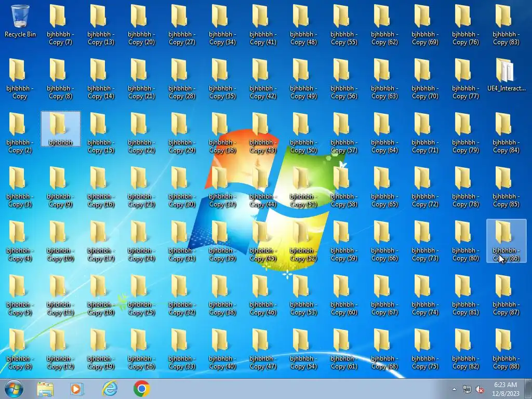Select folder bjhbhbh - Copy (15)
Image resolution: width=532 pixels, height=399 pixels.
coord(101,133)
